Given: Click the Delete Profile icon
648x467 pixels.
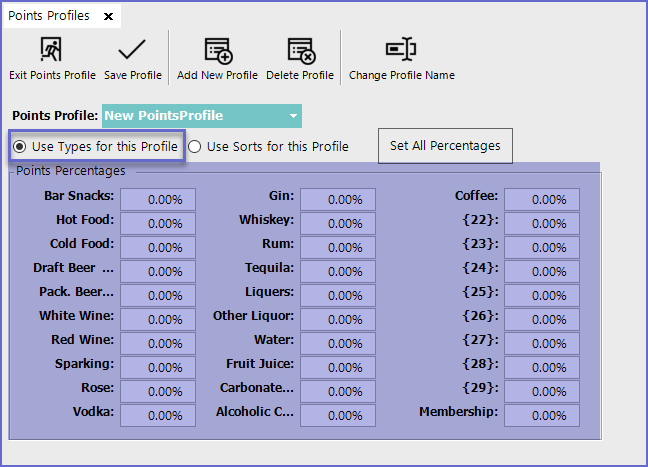Looking at the screenshot, I should pos(302,50).
